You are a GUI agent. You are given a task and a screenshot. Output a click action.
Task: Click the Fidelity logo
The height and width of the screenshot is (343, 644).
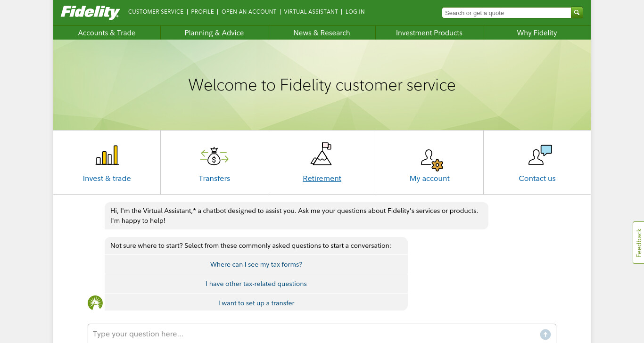(x=90, y=12)
